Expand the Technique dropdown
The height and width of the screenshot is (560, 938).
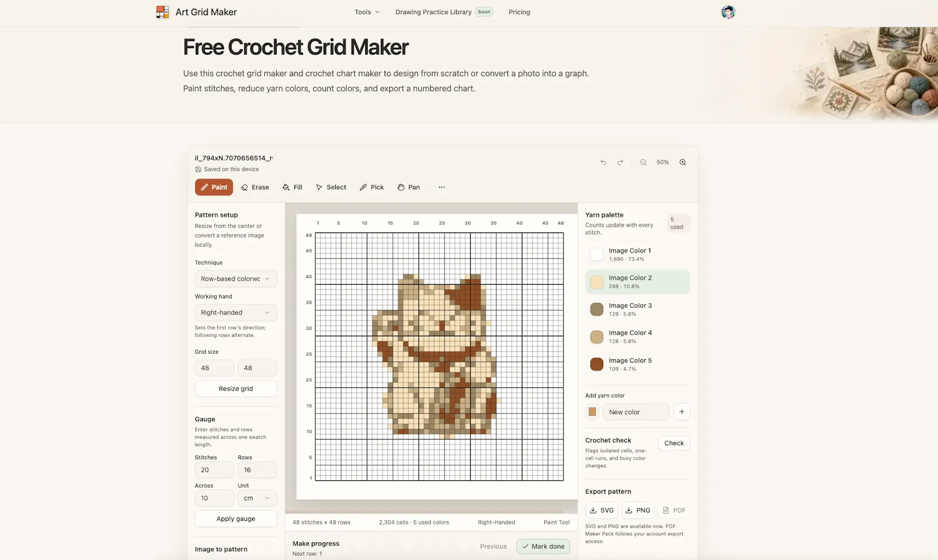tap(236, 279)
